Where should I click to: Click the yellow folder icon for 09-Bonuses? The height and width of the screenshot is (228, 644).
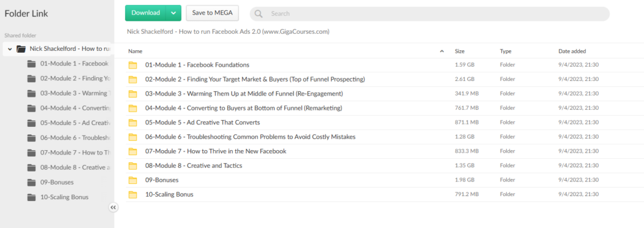pyautogui.click(x=133, y=180)
